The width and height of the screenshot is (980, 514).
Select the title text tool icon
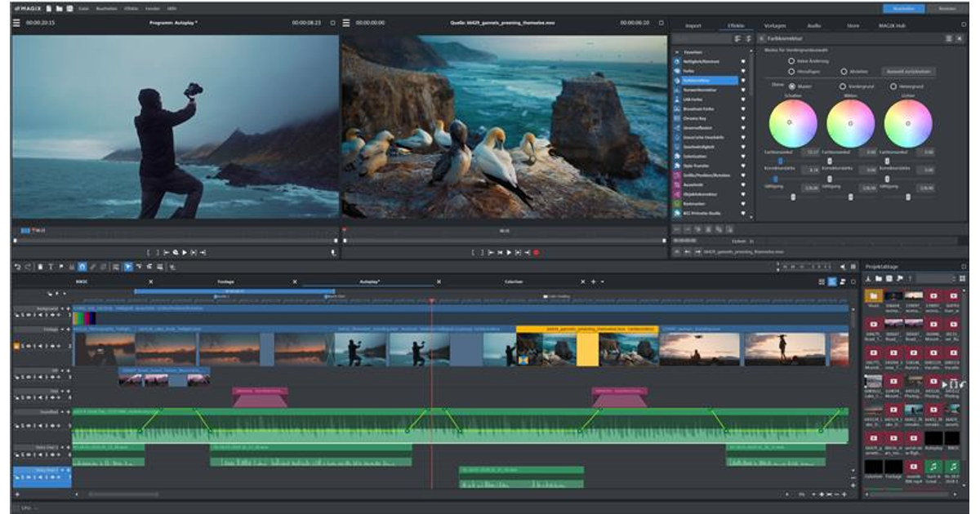[49, 267]
